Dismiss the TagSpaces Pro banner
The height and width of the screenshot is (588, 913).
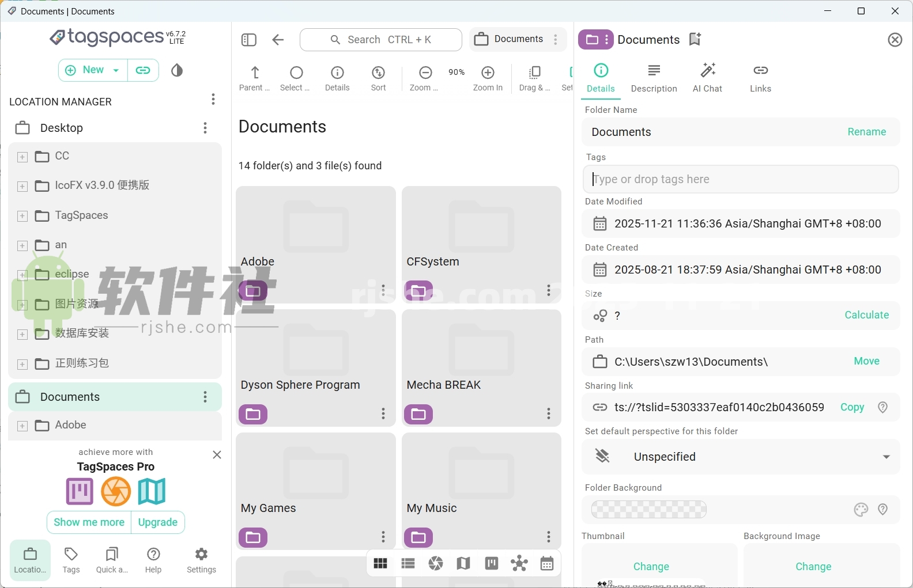tap(217, 455)
